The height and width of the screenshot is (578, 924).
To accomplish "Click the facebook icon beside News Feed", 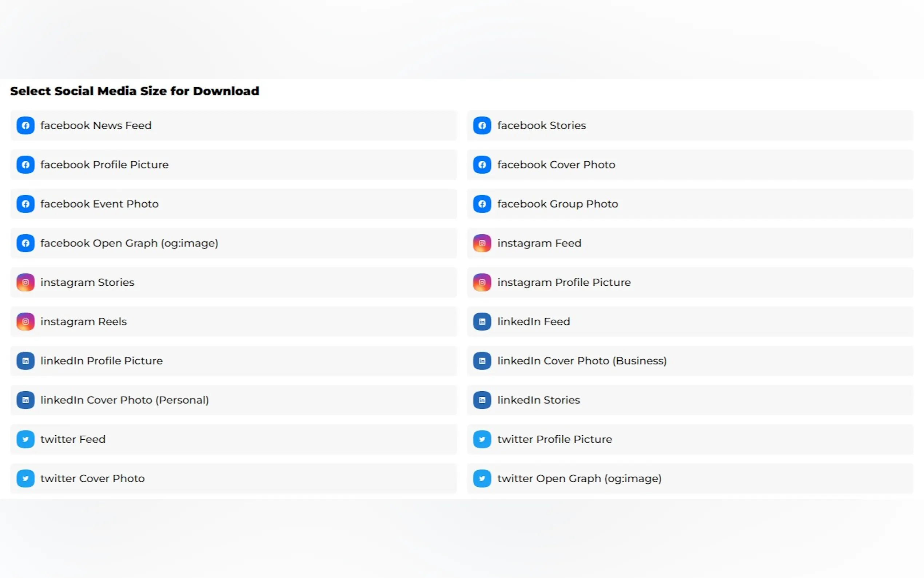I will pyautogui.click(x=25, y=125).
